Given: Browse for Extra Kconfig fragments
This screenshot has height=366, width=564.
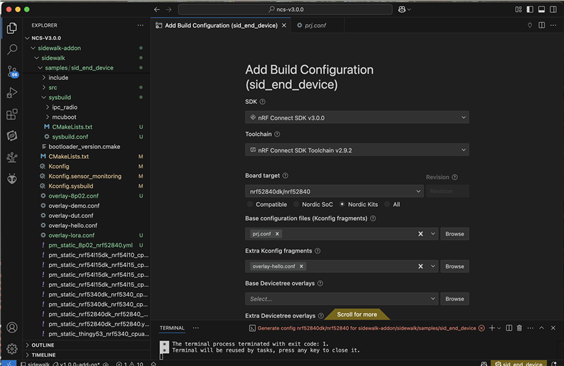Looking at the screenshot, I should pyautogui.click(x=455, y=266).
